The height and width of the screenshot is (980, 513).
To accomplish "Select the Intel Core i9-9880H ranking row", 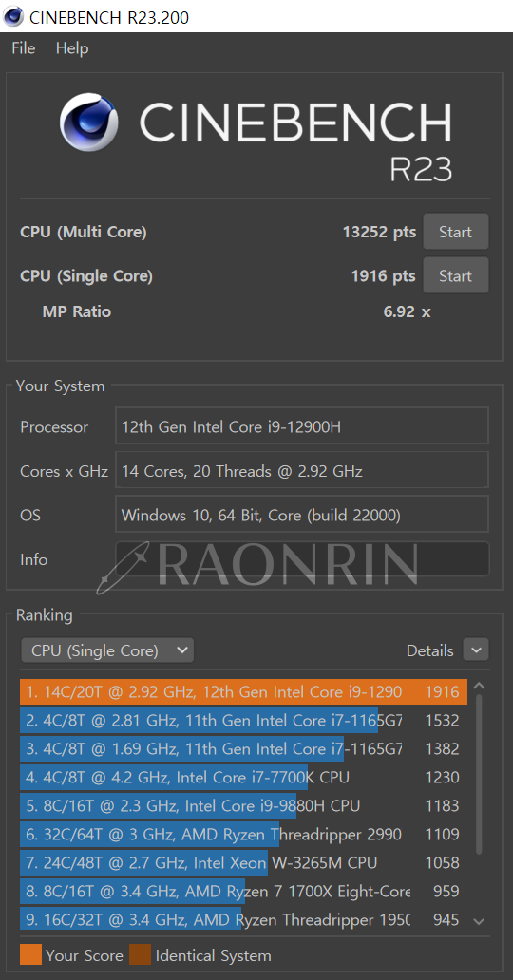I will [244, 805].
